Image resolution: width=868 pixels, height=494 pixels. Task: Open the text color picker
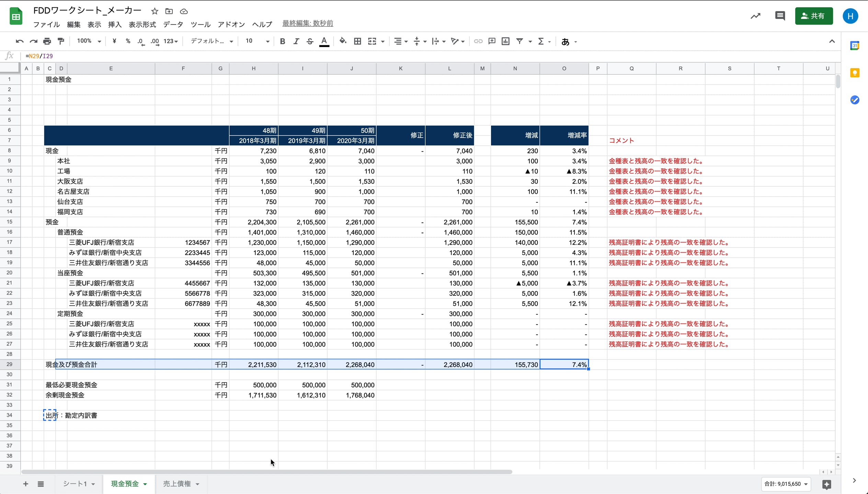324,41
